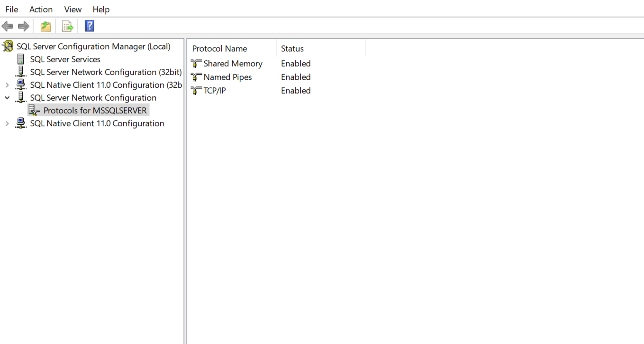
Task: Click the Named Pipes protocol icon
Action: tap(196, 77)
